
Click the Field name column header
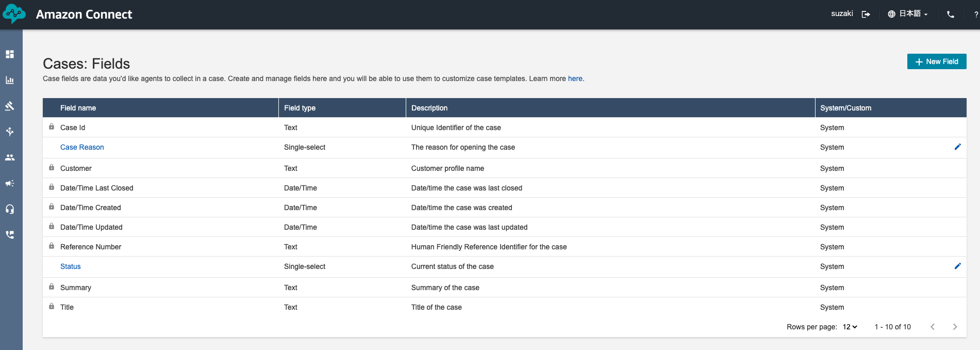click(x=78, y=108)
